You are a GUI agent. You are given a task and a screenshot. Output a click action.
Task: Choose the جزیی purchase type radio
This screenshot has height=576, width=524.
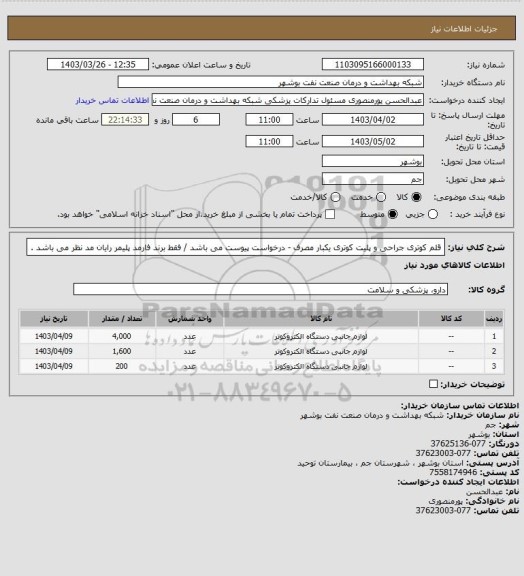pos(433,214)
